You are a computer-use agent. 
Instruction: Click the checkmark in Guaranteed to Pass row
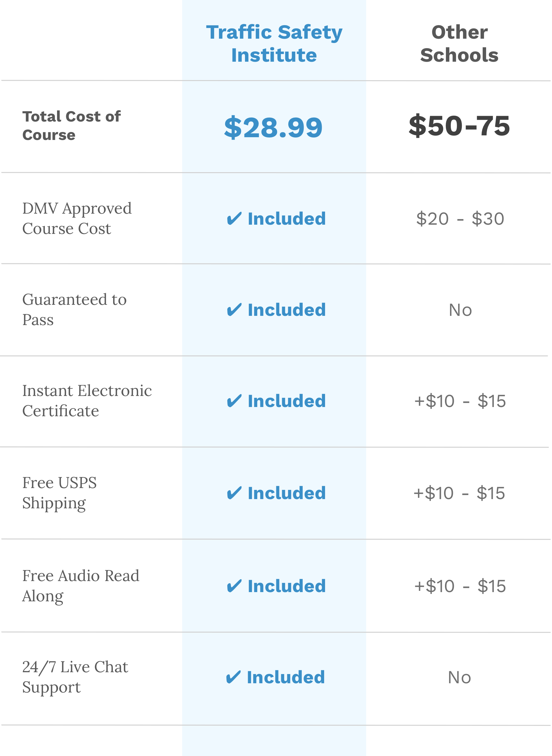pyautogui.click(x=234, y=310)
